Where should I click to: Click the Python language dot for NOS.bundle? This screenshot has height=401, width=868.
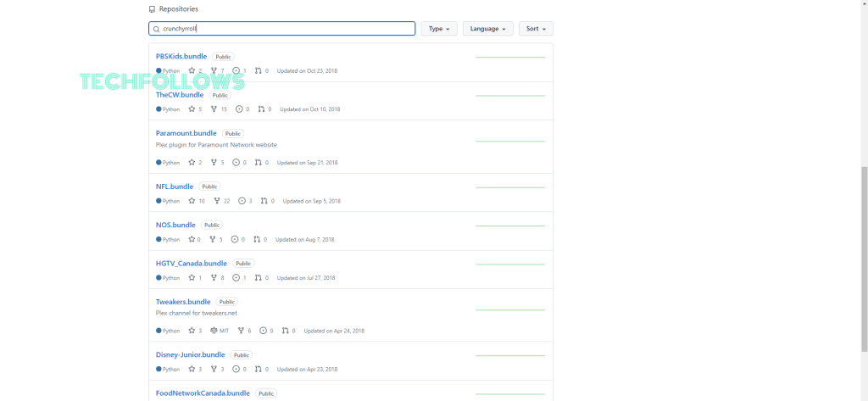pos(159,239)
